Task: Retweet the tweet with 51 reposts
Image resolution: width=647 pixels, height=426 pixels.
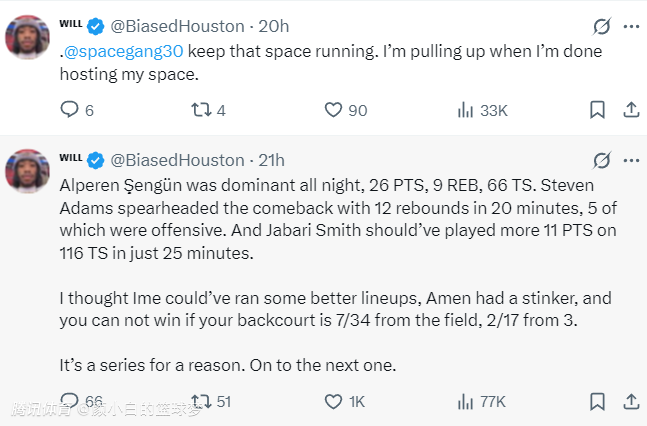Action: (x=199, y=401)
